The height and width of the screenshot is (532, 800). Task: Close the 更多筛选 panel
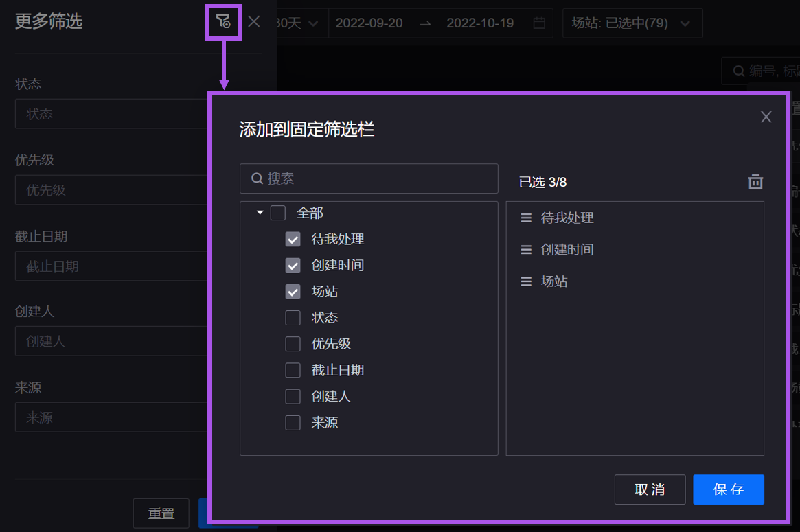[x=254, y=22]
